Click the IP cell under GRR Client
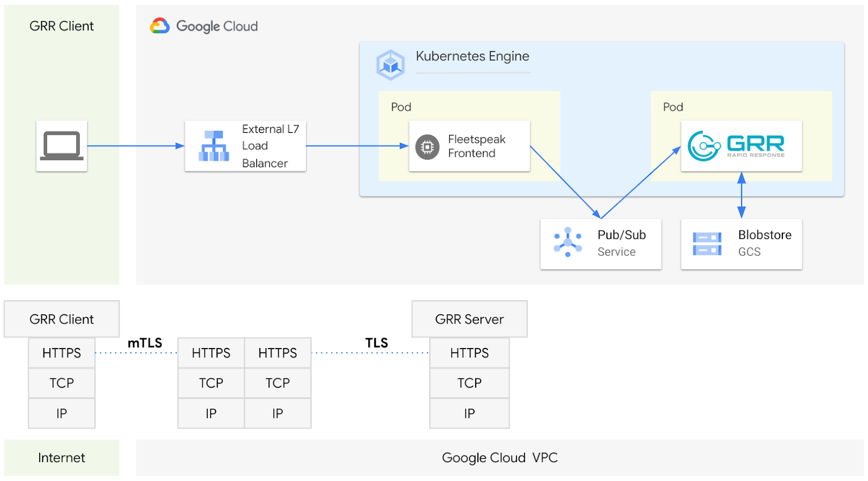Screen dimensions: 868x481 coord(62,414)
